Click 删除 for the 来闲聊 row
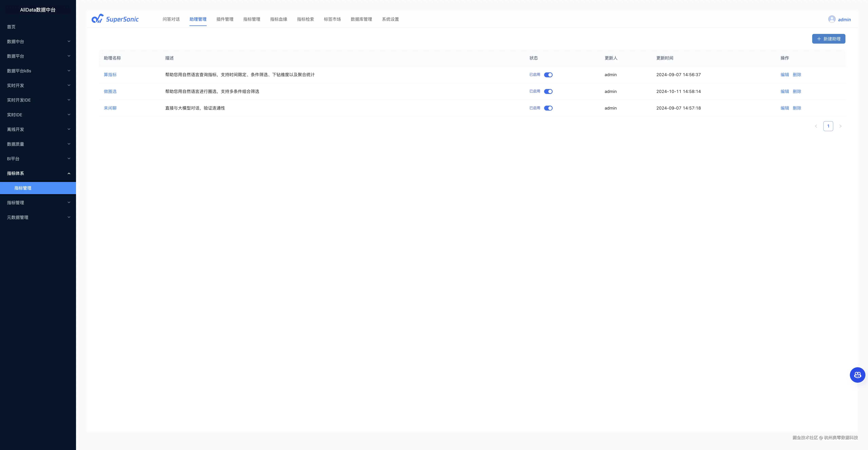Image resolution: width=868 pixels, height=450 pixels. (797, 108)
